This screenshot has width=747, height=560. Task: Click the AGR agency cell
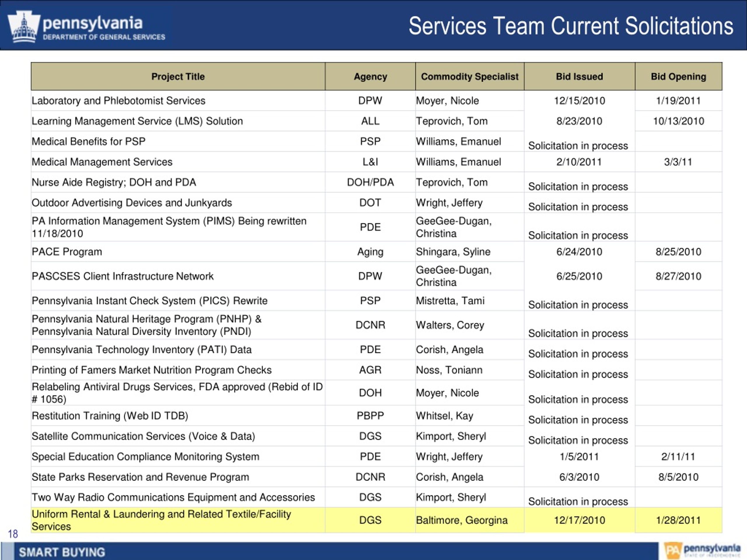(x=371, y=370)
